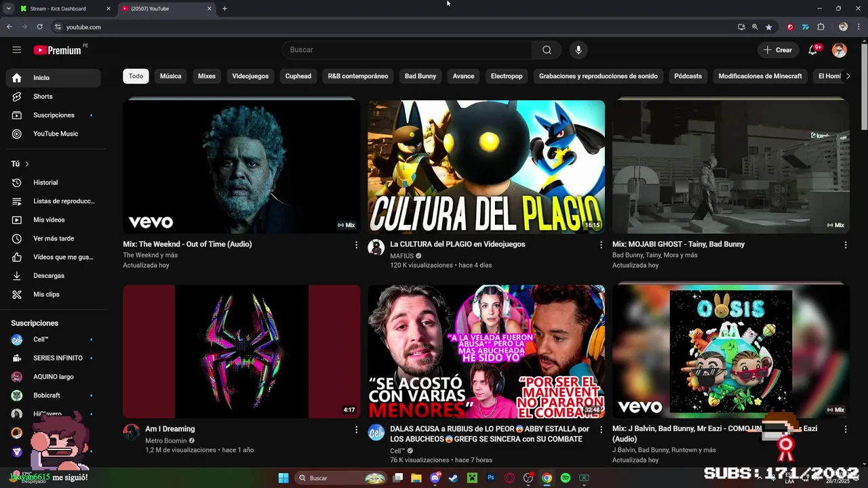Open Discord from the taskbar
868x488 pixels.
click(x=435, y=478)
